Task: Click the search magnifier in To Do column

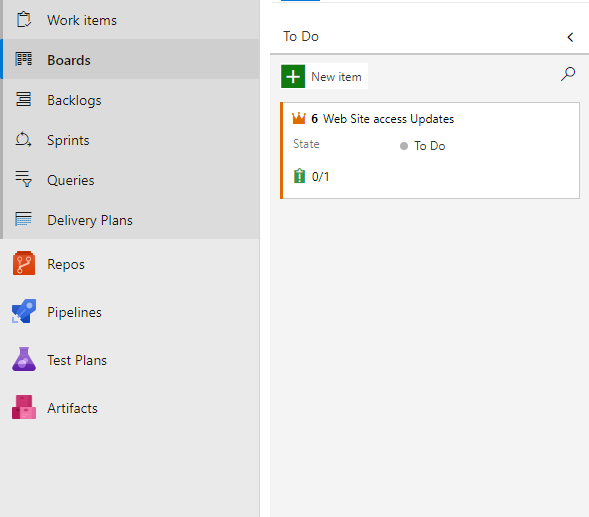Action: (x=568, y=74)
